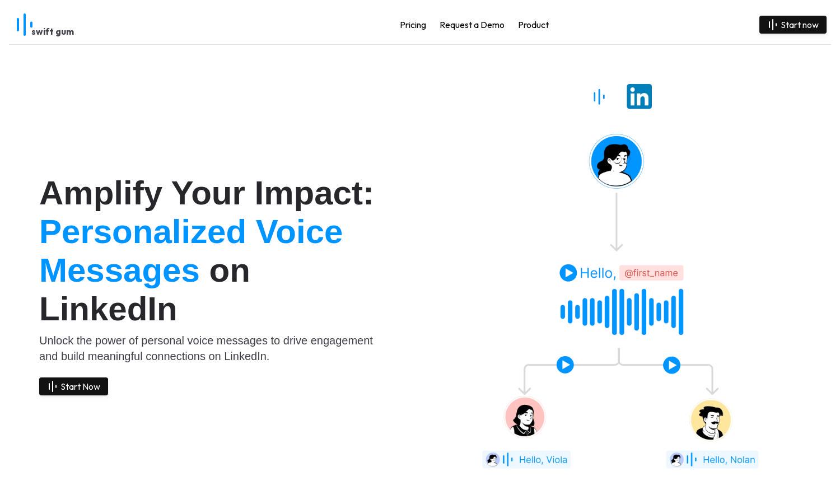Viewport: 840px width, 504px height.
Task: Click the blue audio waveform graphic
Action: [x=622, y=312]
